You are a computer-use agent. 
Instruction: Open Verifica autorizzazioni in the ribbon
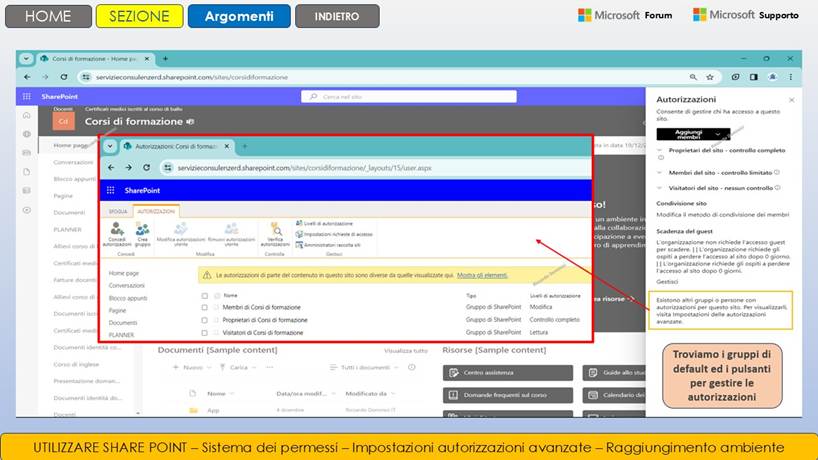275,234
